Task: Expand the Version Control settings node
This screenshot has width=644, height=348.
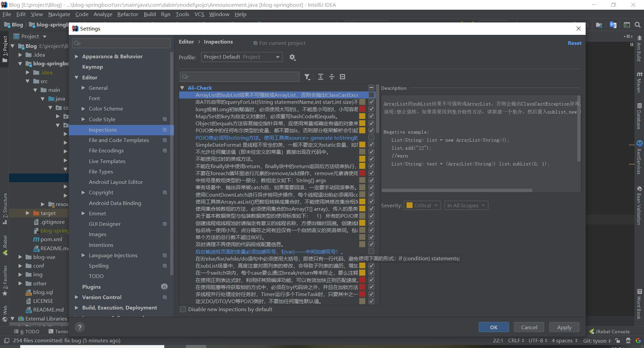Action: tap(76, 297)
